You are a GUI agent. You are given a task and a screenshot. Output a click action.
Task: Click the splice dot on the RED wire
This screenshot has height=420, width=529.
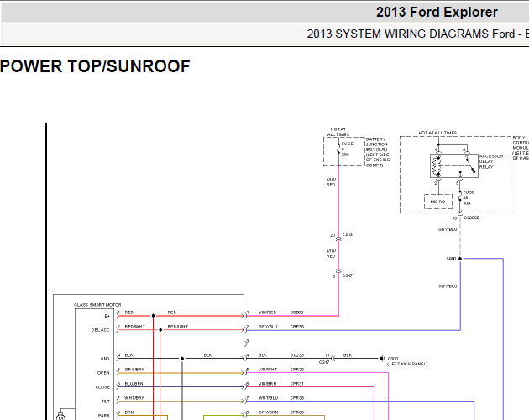point(153,316)
